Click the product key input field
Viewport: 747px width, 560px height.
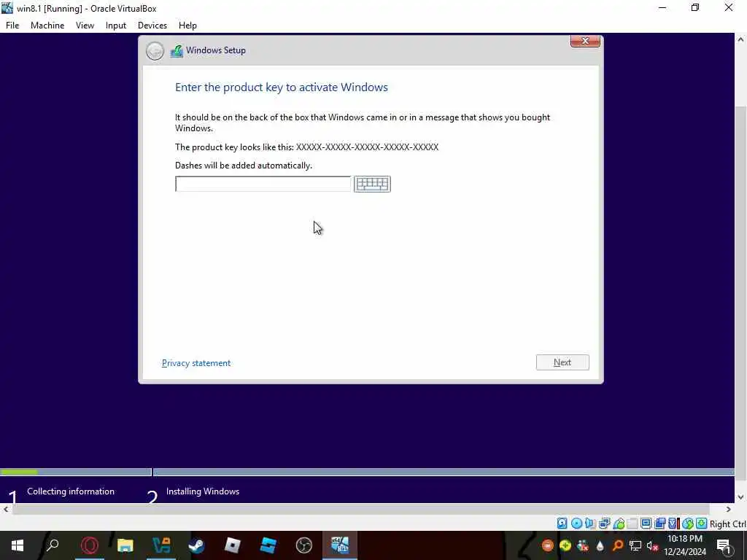click(263, 184)
